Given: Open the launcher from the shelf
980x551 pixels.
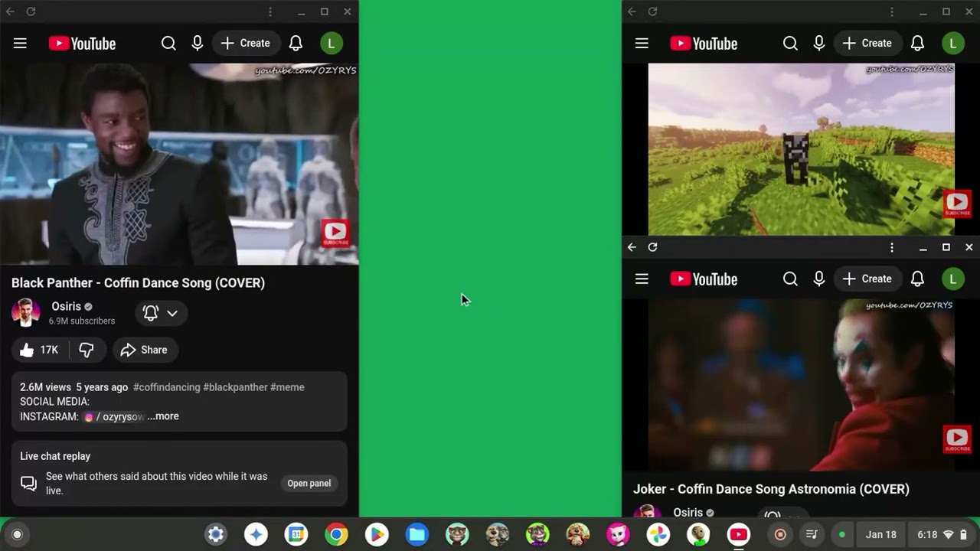Looking at the screenshot, I should (17, 534).
